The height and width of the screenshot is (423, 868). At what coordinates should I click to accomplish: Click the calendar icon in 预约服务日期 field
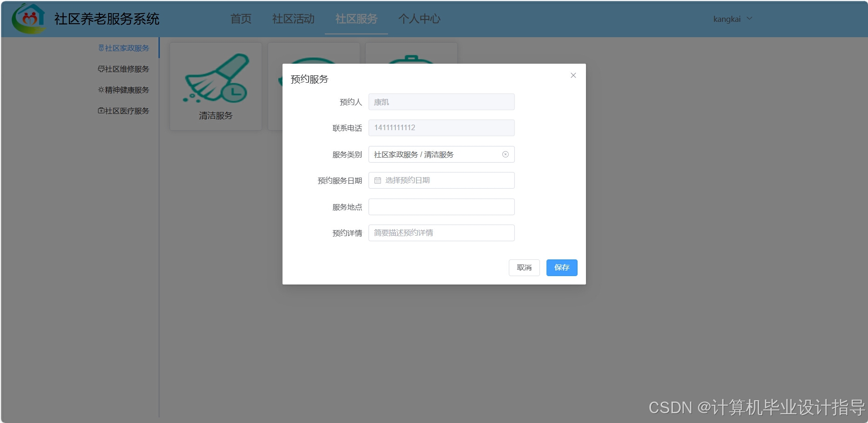coord(377,180)
